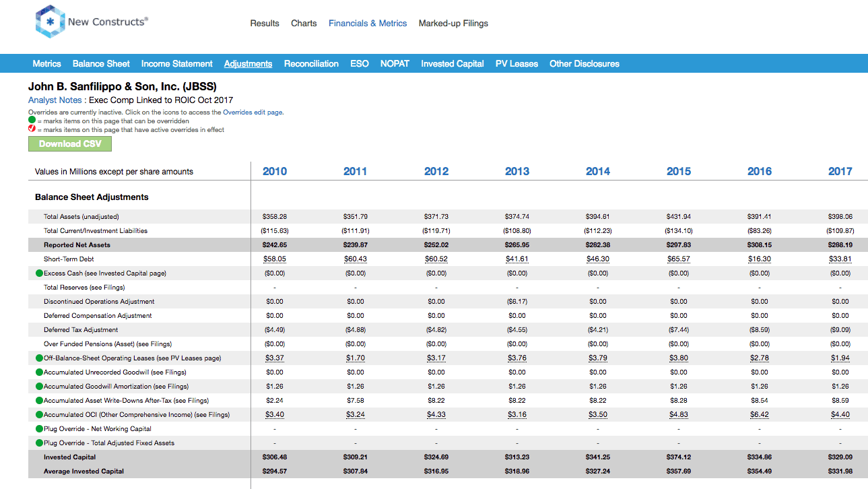Click the Deferred Tax Adjustment row label
The height and width of the screenshot is (489, 868).
click(x=81, y=330)
